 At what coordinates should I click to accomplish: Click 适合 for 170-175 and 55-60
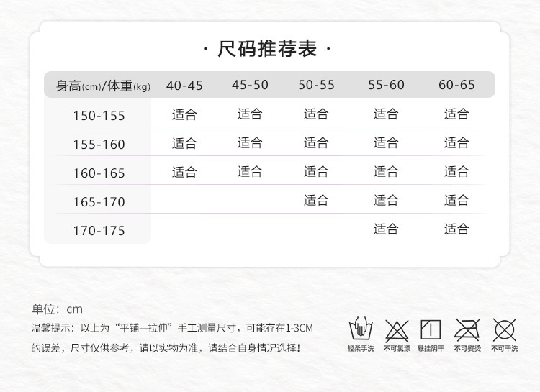pos(386,229)
